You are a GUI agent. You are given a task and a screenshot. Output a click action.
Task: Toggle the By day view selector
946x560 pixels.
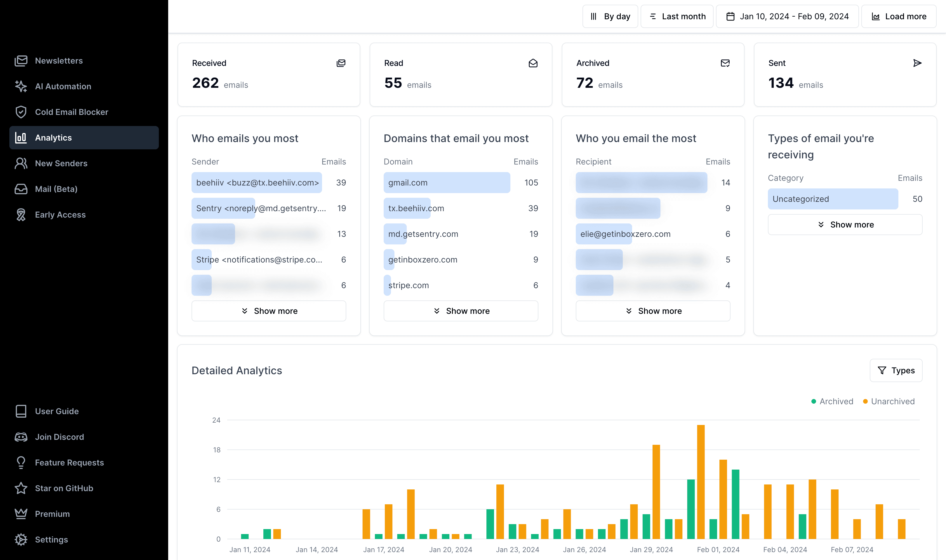(x=611, y=16)
